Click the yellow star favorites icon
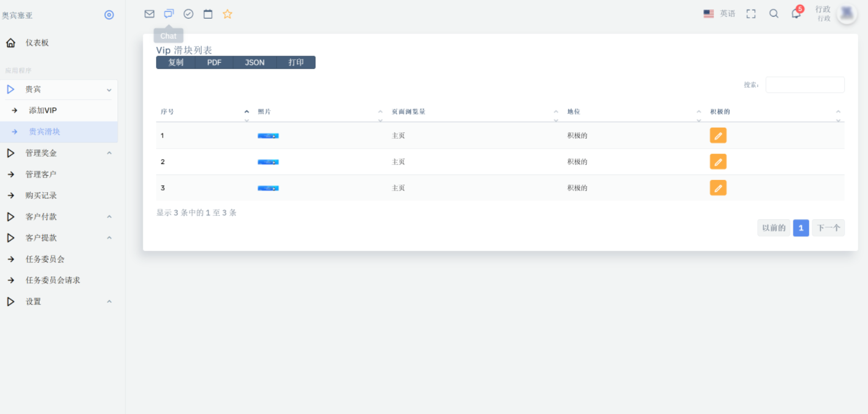 pos(227,14)
